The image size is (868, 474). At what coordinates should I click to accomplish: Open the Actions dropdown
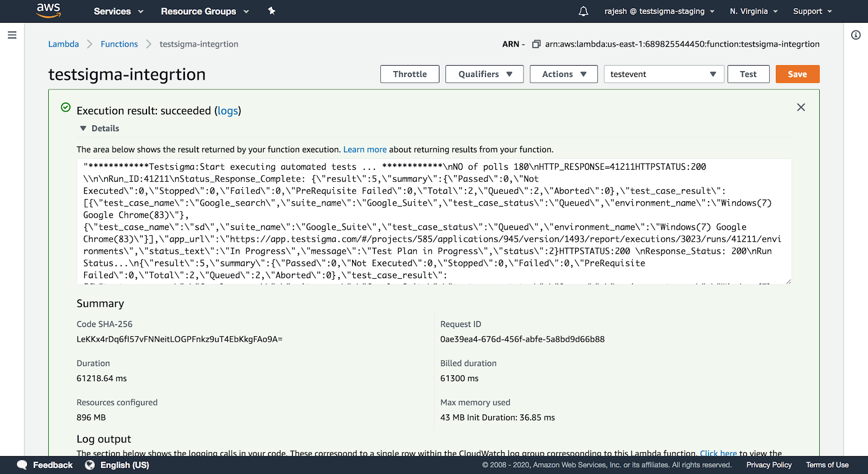(x=564, y=74)
